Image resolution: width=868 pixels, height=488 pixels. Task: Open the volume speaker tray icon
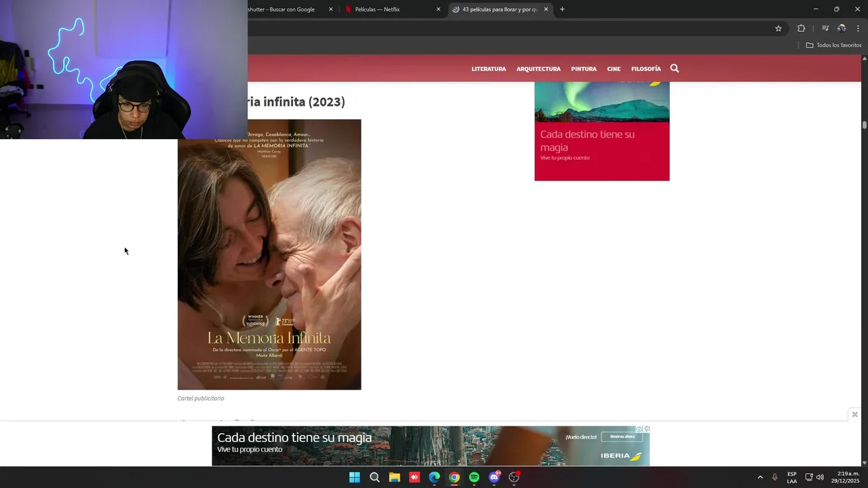point(820,477)
